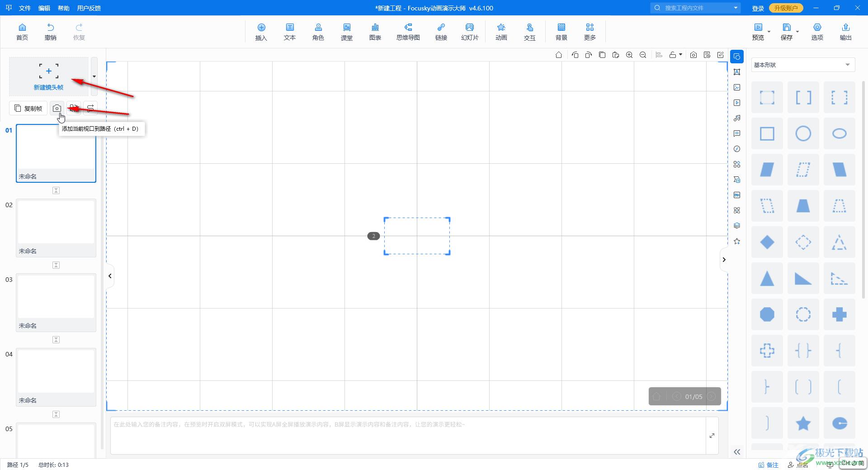Open the star favorites sidebar icon
Viewport: 868px width, 470px height.
point(737,241)
